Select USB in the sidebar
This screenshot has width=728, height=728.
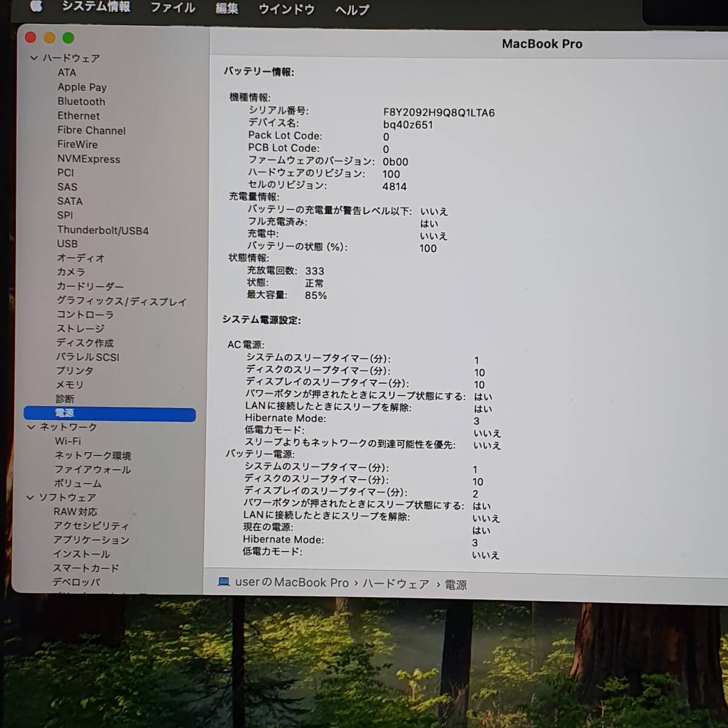[x=67, y=243]
